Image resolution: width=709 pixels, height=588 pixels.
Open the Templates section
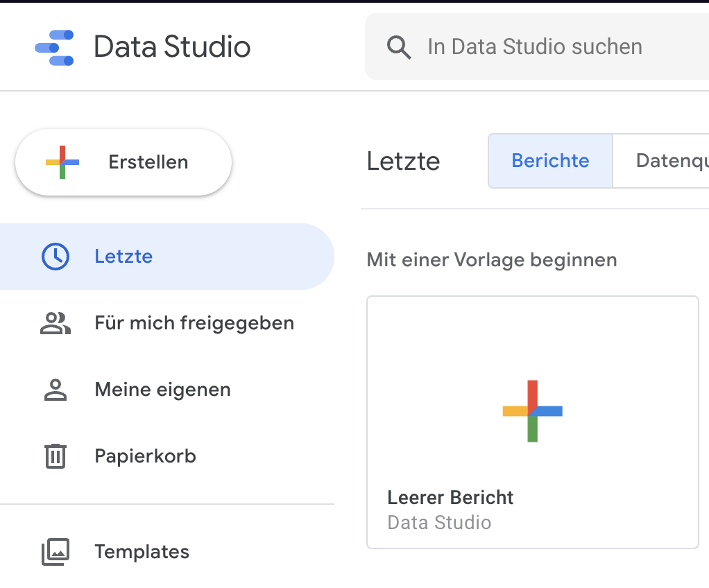pyautogui.click(x=142, y=552)
